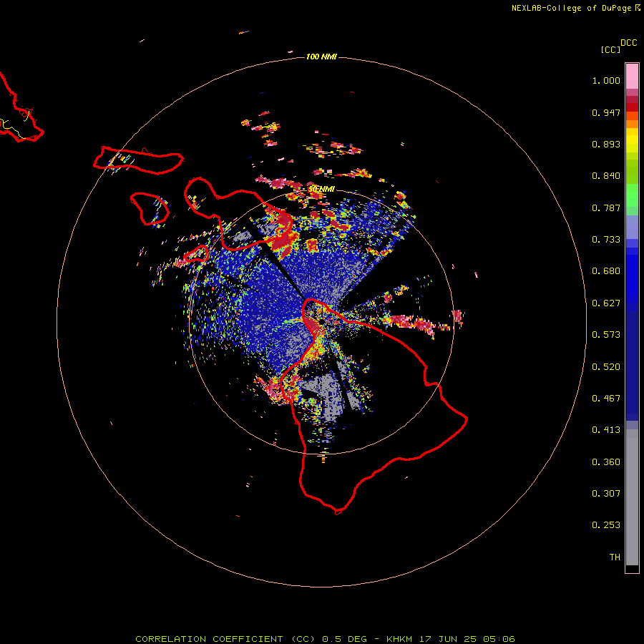The height and width of the screenshot is (644, 644).
Task: Click the 50 NMI range ring label
Action: [x=321, y=189]
